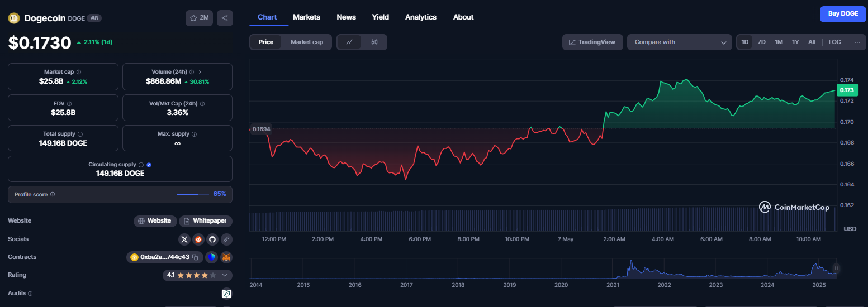Open the GitHub social link
The image size is (868, 307).
(212, 239)
